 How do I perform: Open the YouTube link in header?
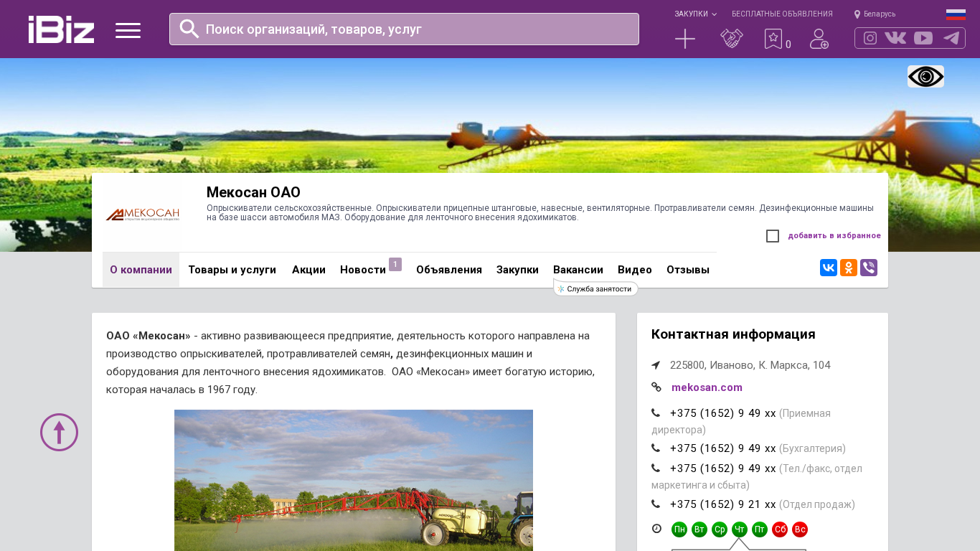[x=923, y=38]
